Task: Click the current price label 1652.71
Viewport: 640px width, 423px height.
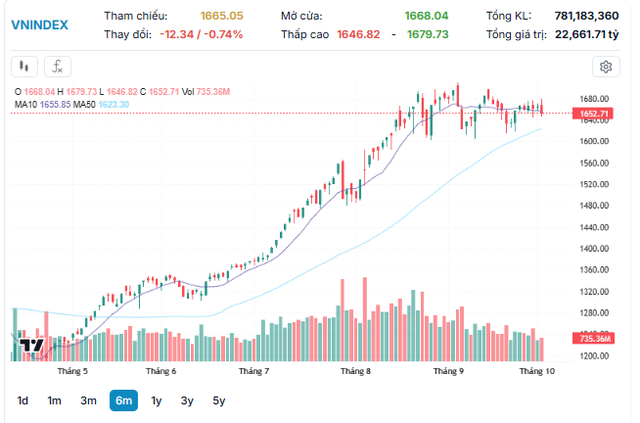Action: pyautogui.click(x=594, y=114)
